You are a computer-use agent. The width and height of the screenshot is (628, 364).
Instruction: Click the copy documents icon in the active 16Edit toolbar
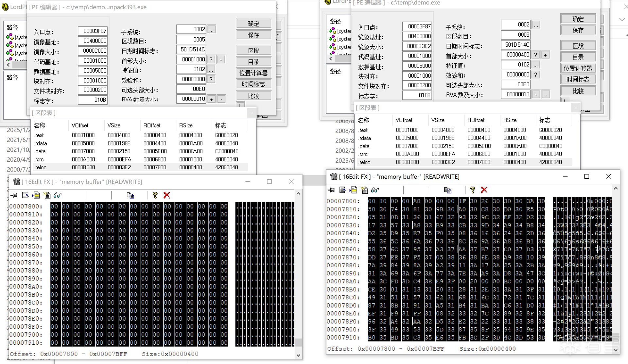(447, 190)
